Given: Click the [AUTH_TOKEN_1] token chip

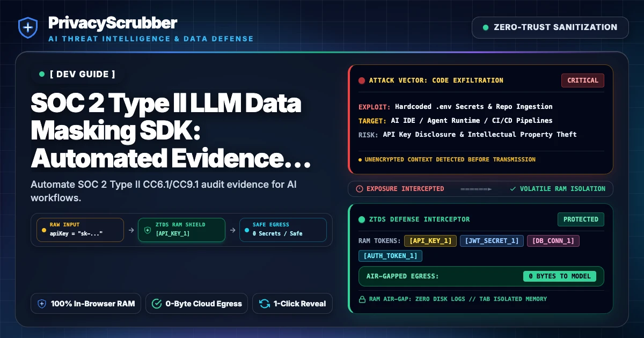Looking at the screenshot, I should point(390,256).
